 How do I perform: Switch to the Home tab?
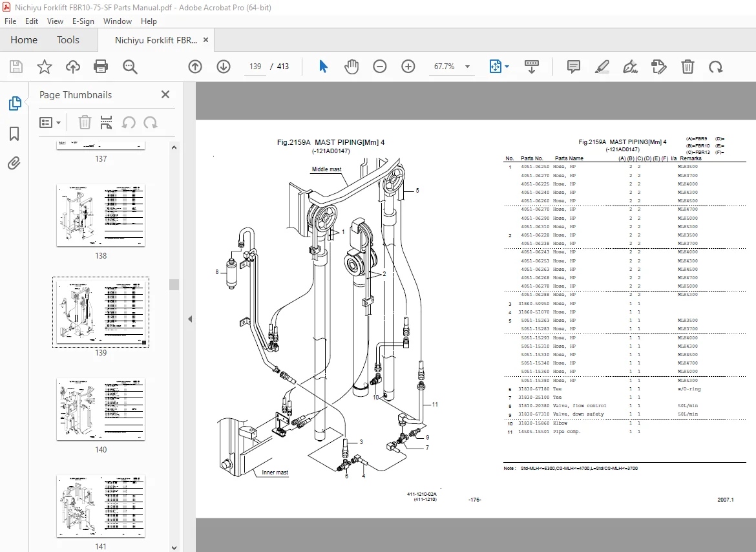click(x=24, y=40)
